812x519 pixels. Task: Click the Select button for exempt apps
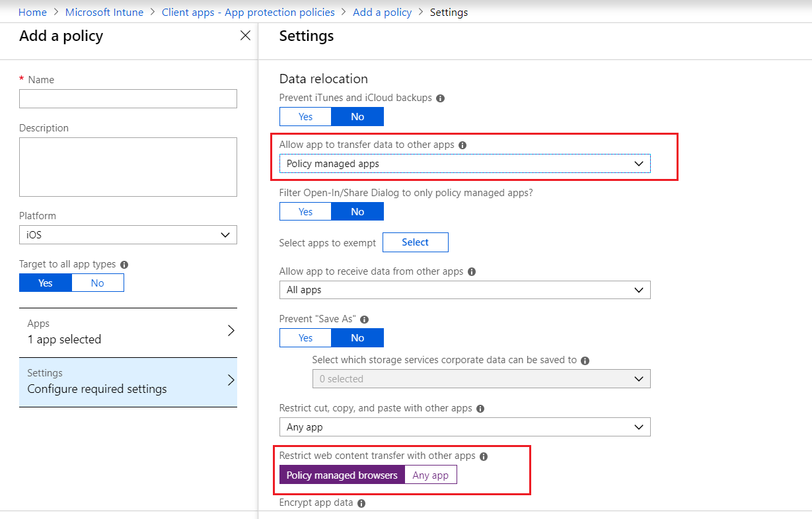415,242
